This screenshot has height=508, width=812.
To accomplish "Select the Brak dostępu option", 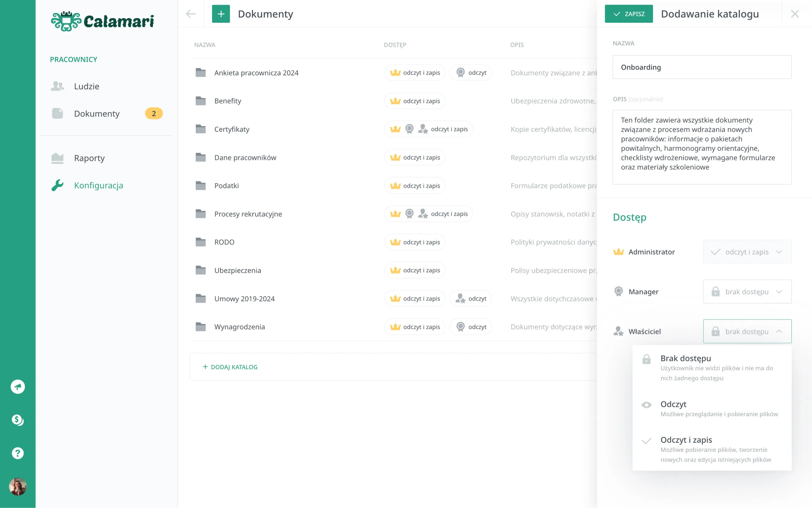I will click(x=712, y=368).
